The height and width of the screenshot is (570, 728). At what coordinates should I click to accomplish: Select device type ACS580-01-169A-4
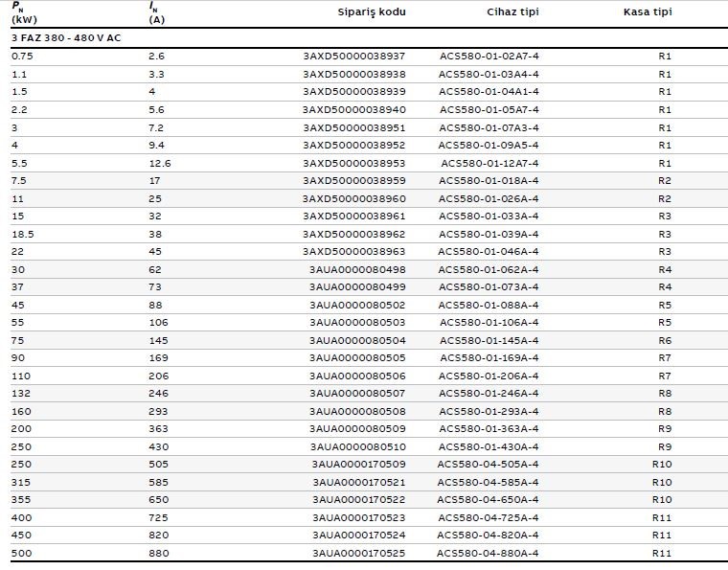coord(489,358)
